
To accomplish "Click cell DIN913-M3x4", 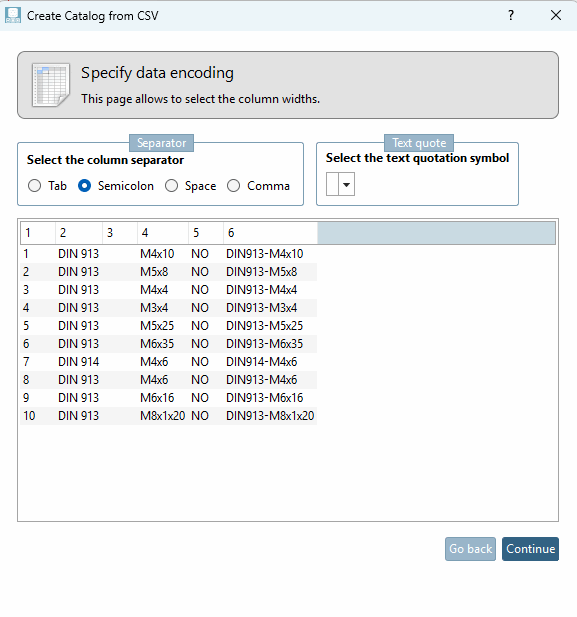I will click(270, 308).
